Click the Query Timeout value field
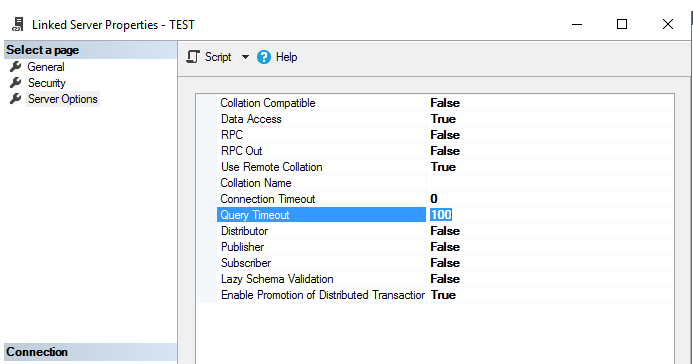The width and height of the screenshot is (693, 364). tap(550, 215)
